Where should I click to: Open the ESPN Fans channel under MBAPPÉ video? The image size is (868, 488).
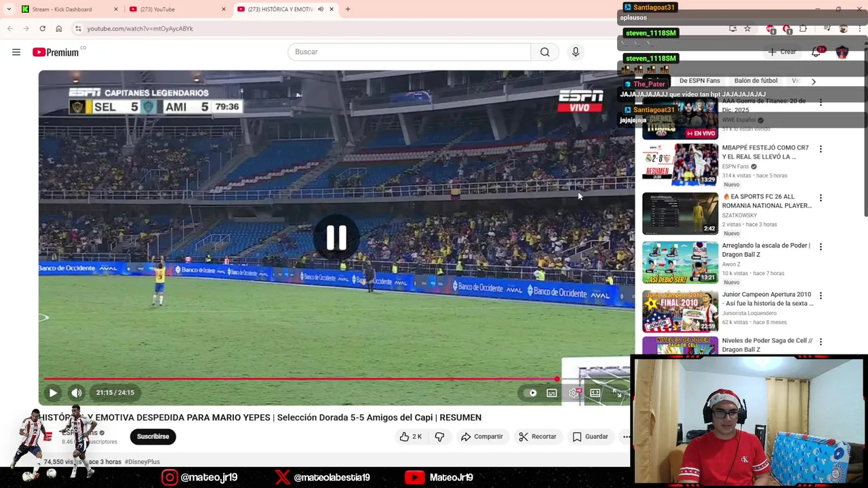[735, 166]
